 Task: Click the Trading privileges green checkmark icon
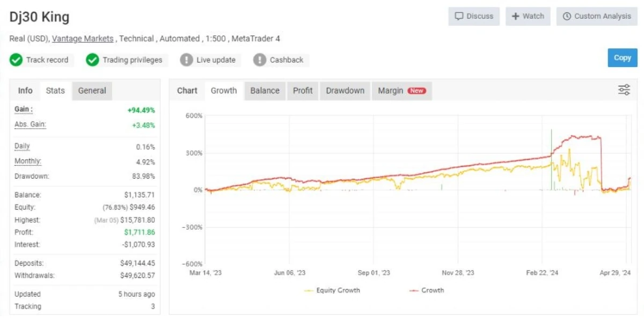tap(92, 60)
